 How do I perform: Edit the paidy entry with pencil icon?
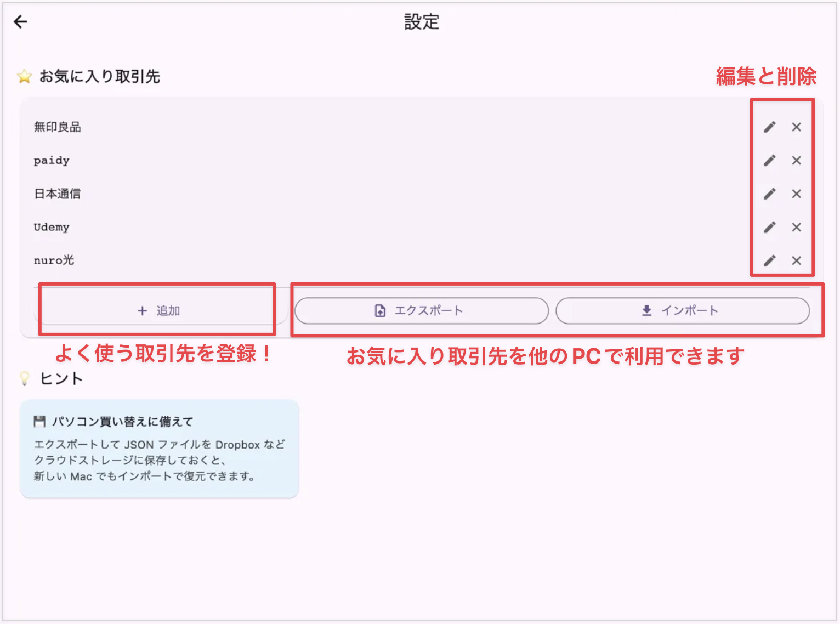770,161
